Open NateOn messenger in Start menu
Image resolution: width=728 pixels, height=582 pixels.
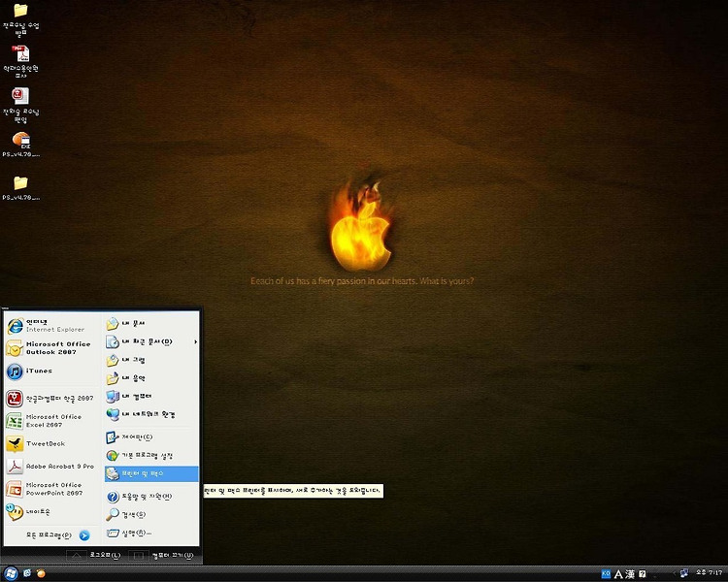point(51,512)
